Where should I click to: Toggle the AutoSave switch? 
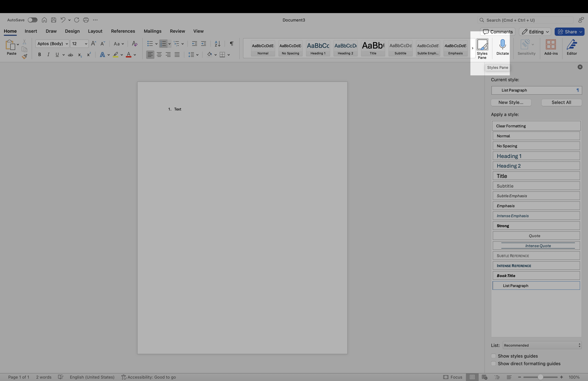[x=32, y=20]
